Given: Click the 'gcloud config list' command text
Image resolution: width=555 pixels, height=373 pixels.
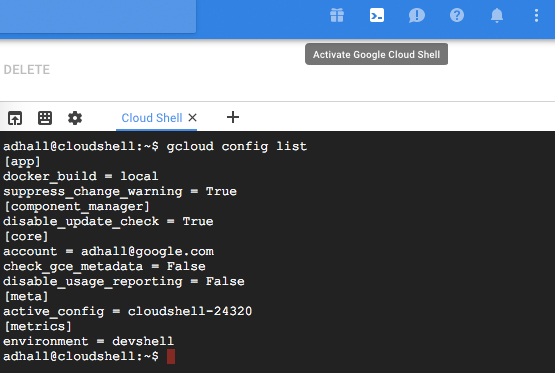Looking at the screenshot, I should click(237, 146).
